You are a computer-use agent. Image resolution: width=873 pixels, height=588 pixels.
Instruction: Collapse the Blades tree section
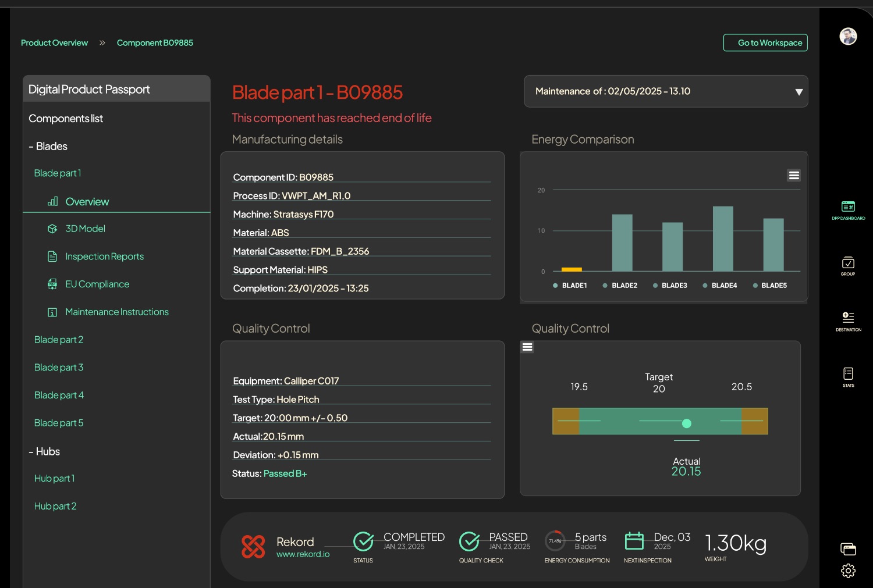(x=48, y=147)
